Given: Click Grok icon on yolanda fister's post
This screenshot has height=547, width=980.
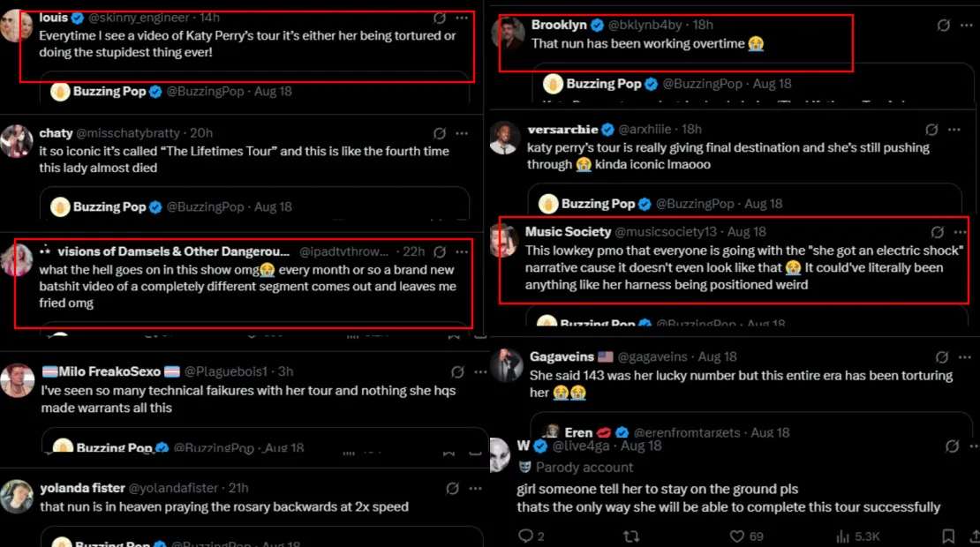Looking at the screenshot, I should point(452,488).
